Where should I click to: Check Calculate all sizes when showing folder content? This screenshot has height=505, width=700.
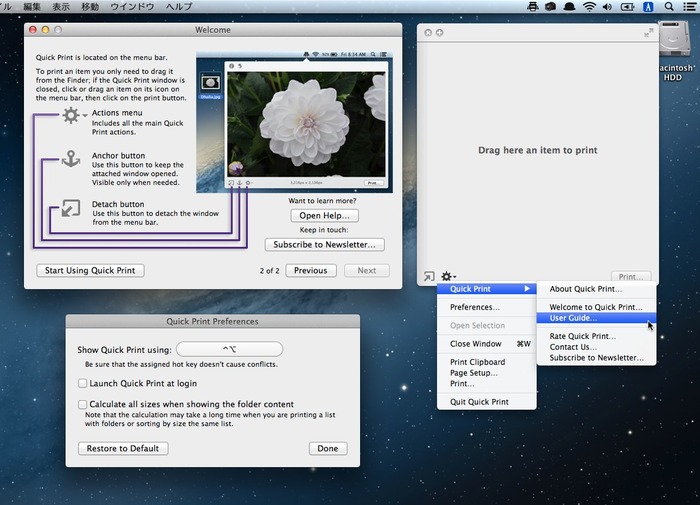(82, 404)
